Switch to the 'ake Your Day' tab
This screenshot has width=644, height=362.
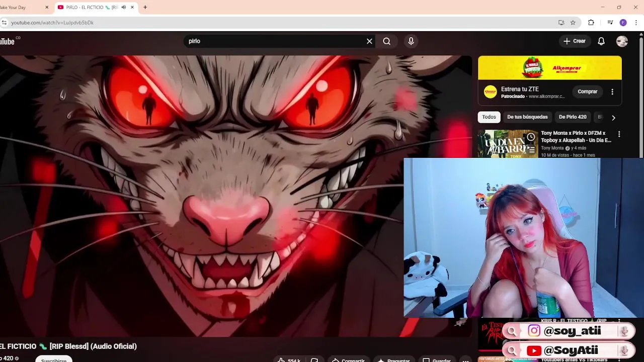pos(23,7)
